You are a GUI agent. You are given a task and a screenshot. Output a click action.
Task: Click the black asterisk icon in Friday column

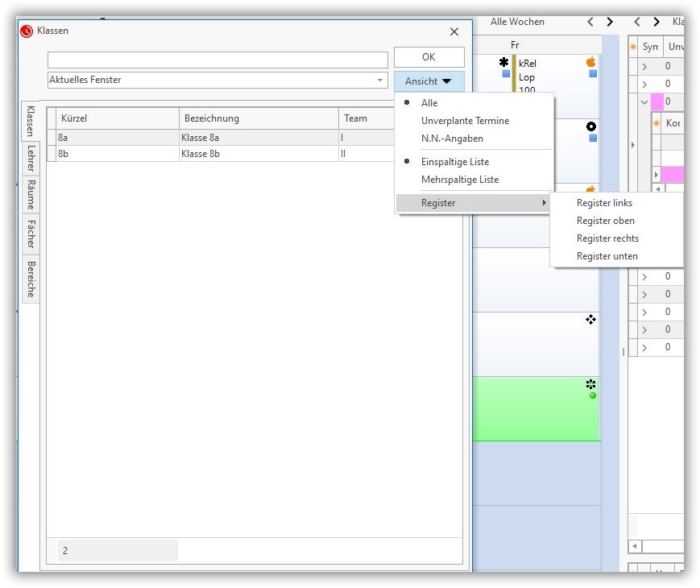click(x=505, y=62)
